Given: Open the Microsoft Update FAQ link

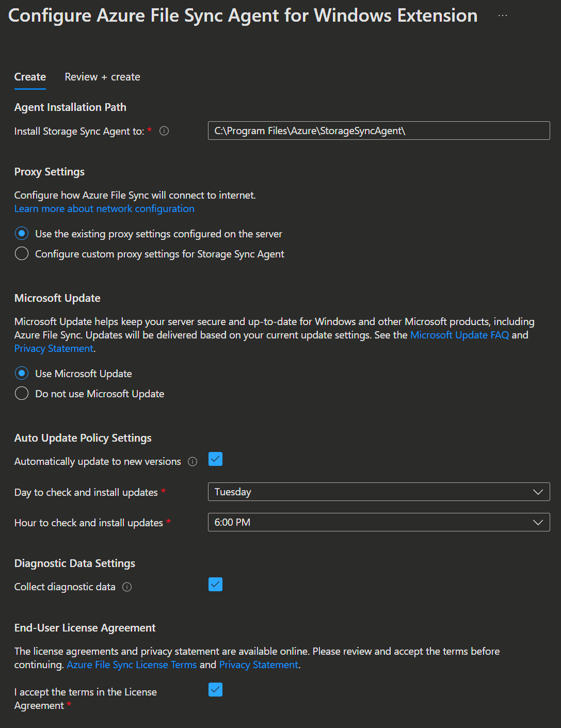Looking at the screenshot, I should (x=459, y=335).
